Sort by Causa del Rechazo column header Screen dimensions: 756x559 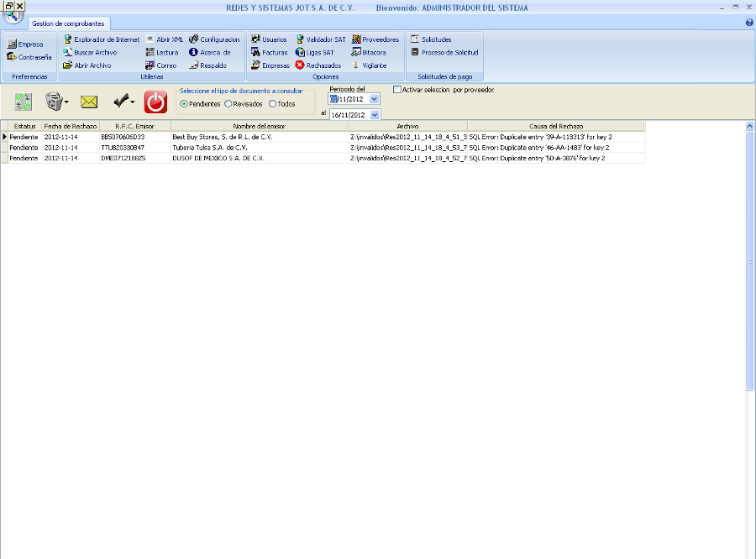(555, 126)
